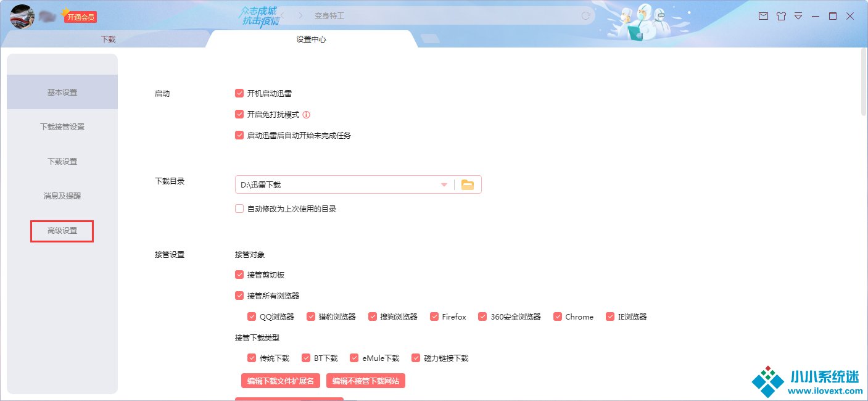Uncheck 猎豹浏览器 checkbox
The image size is (868, 401).
[311, 316]
